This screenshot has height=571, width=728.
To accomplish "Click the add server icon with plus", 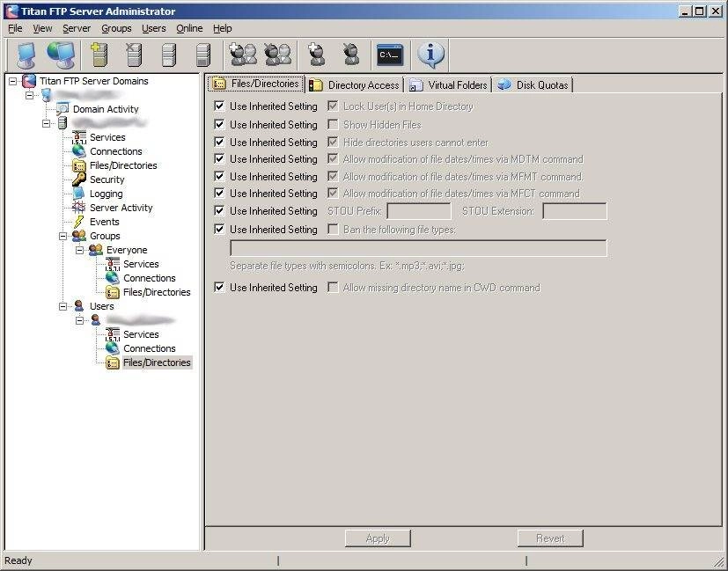I will (x=99, y=55).
